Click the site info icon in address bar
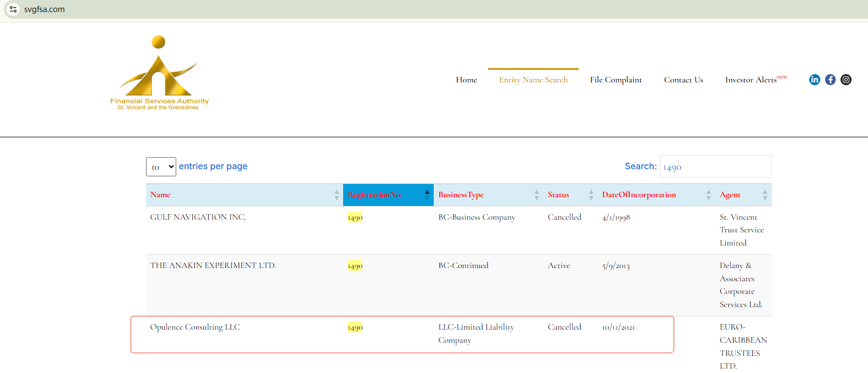Image resolution: width=868 pixels, height=373 pixels. coord(13,9)
